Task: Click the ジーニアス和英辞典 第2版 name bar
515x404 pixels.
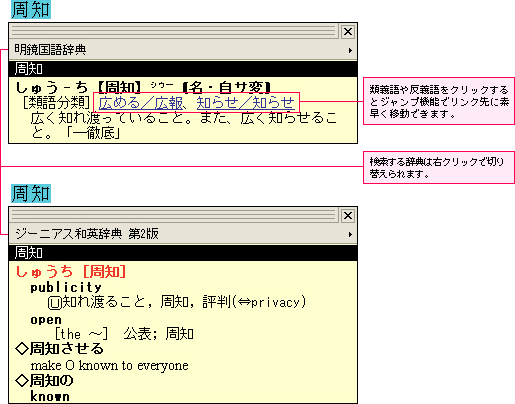Action: click(x=183, y=234)
